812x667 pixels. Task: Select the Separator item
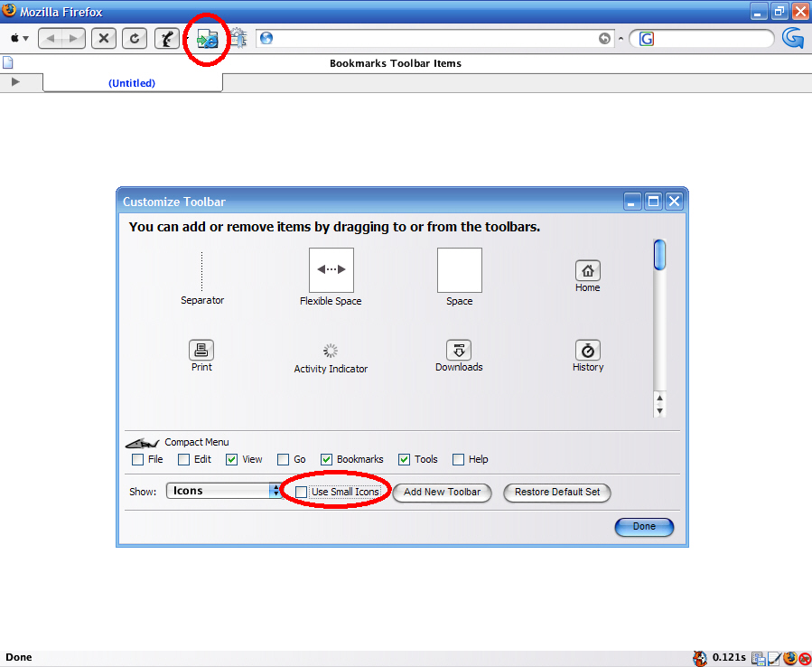coord(202,278)
